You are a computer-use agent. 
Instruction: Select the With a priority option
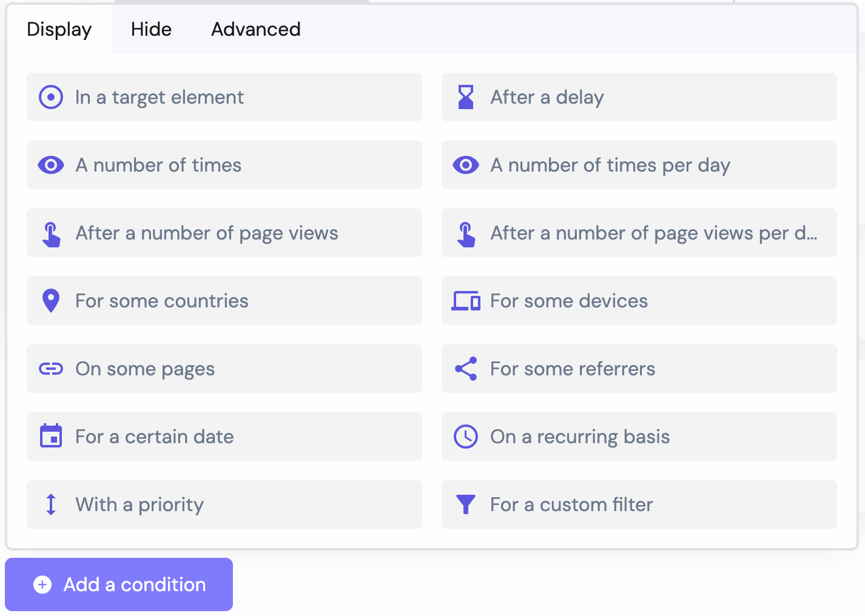[224, 504]
